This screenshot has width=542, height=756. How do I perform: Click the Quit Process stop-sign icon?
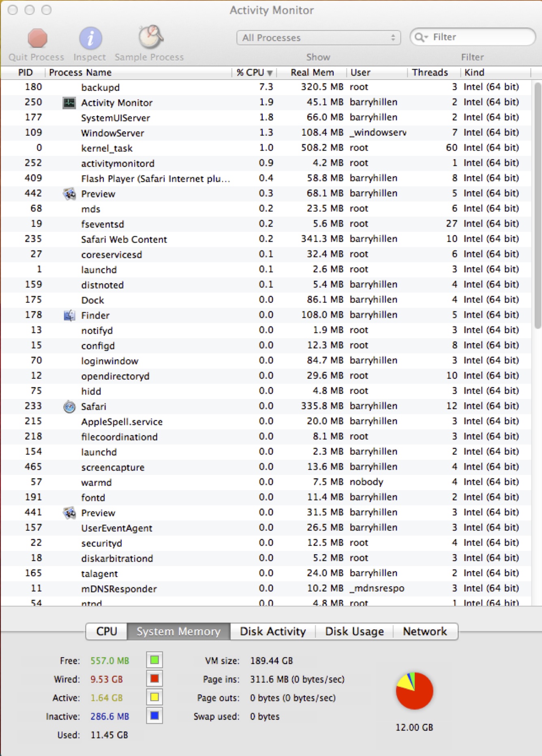(37, 38)
